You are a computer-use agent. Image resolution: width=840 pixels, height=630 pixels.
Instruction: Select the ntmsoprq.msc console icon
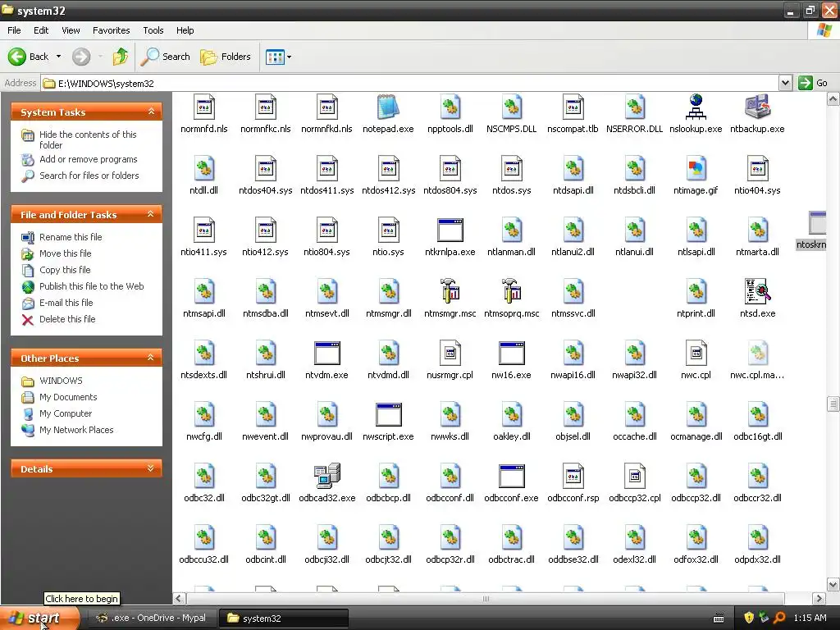point(512,291)
